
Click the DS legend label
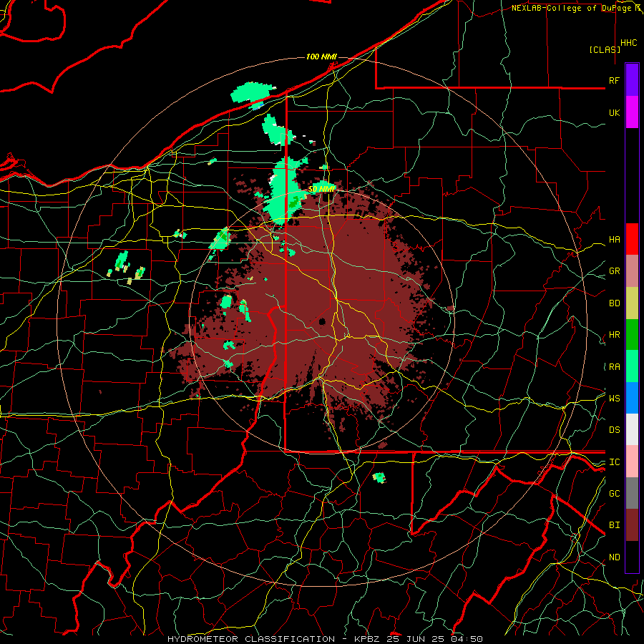click(614, 430)
